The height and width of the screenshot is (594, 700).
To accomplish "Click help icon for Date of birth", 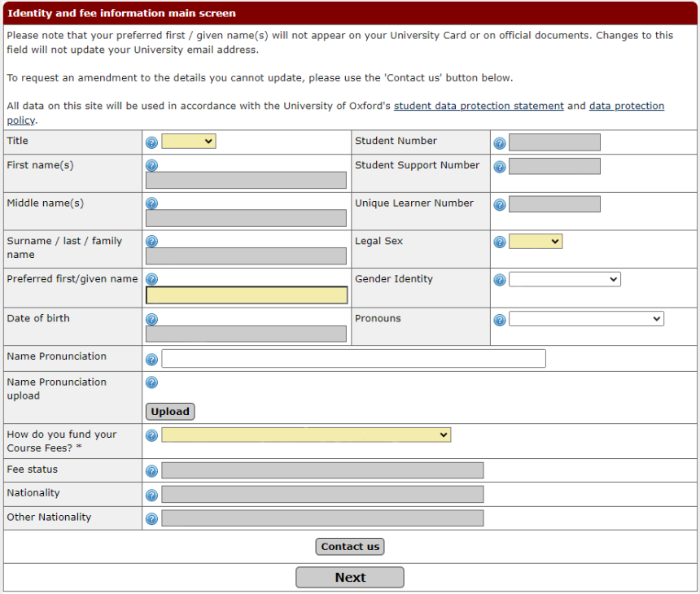I will [x=151, y=318].
